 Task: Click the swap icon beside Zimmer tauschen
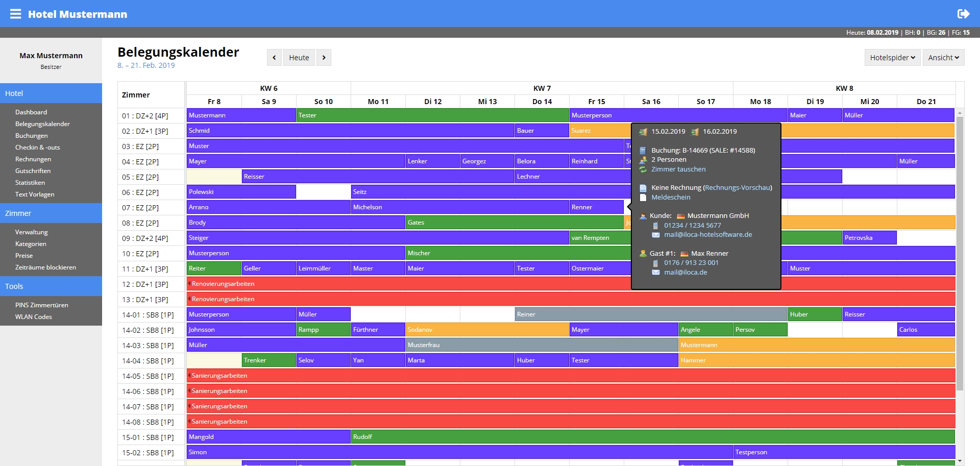[x=643, y=169]
